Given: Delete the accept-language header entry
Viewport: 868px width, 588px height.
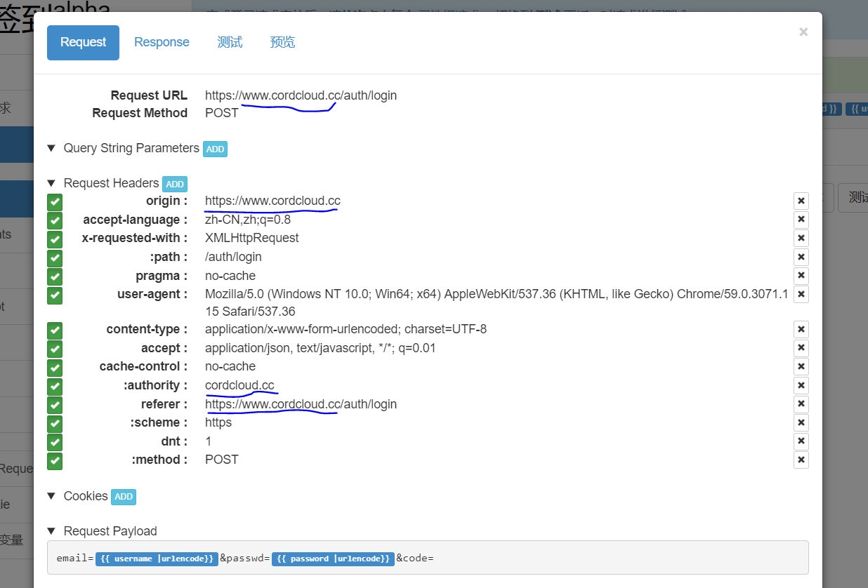Looking at the screenshot, I should tap(801, 219).
